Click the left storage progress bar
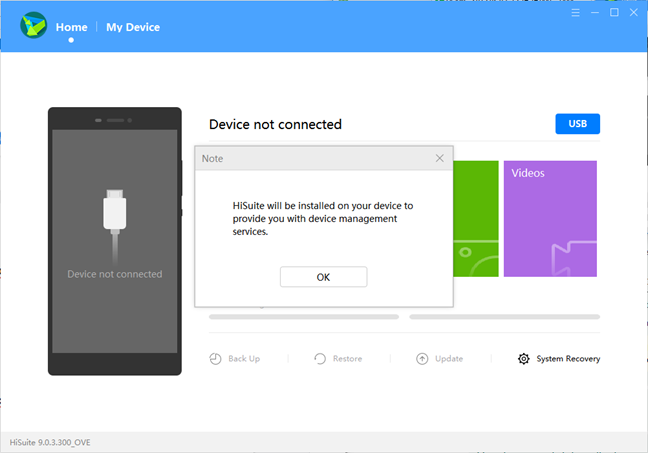Viewport: 648px width, 453px height. pos(304,317)
